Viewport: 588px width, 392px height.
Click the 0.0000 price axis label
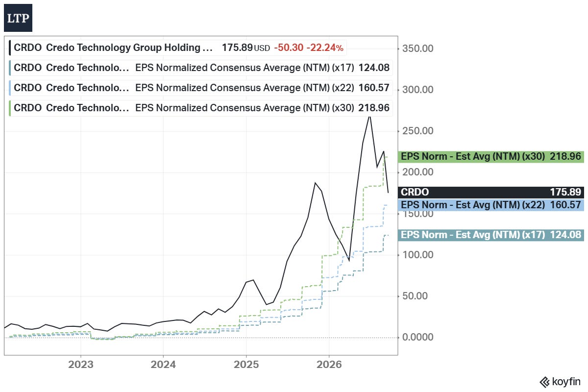point(417,337)
